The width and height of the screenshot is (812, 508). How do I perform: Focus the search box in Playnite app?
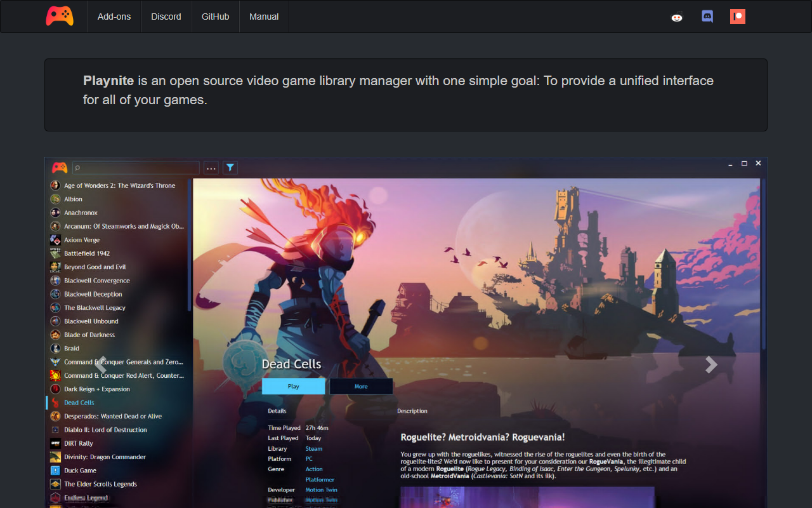tap(136, 168)
